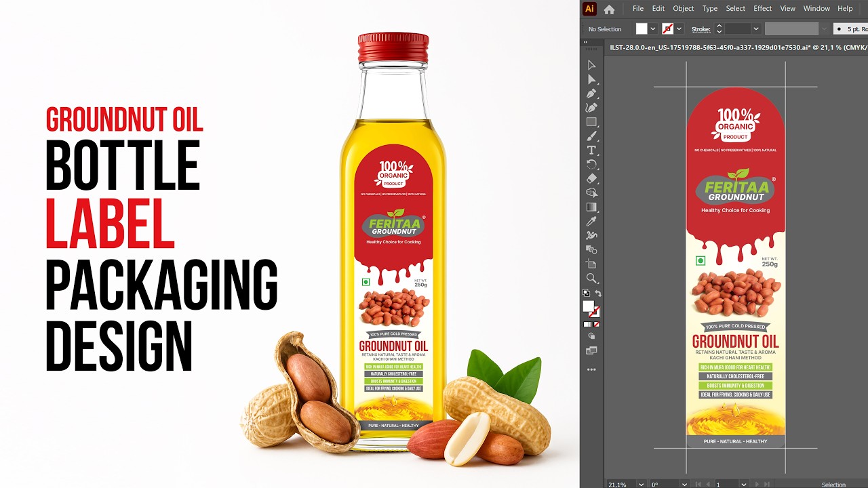
Task: Open fill swatch dropdown arrow
Action: (653, 29)
